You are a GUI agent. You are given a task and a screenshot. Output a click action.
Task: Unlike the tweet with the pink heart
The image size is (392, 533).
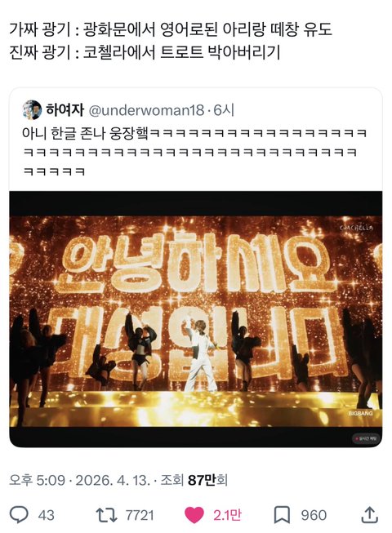pos(194,515)
